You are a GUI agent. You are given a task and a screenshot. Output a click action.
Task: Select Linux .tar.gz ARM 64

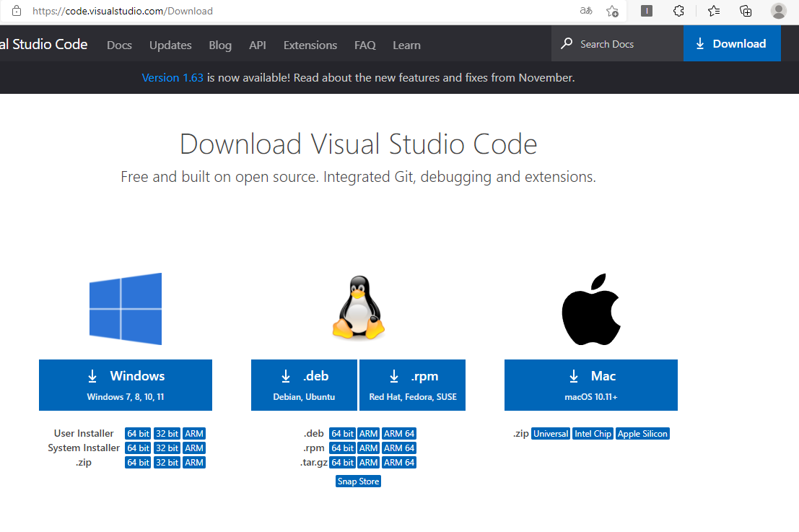tap(399, 462)
